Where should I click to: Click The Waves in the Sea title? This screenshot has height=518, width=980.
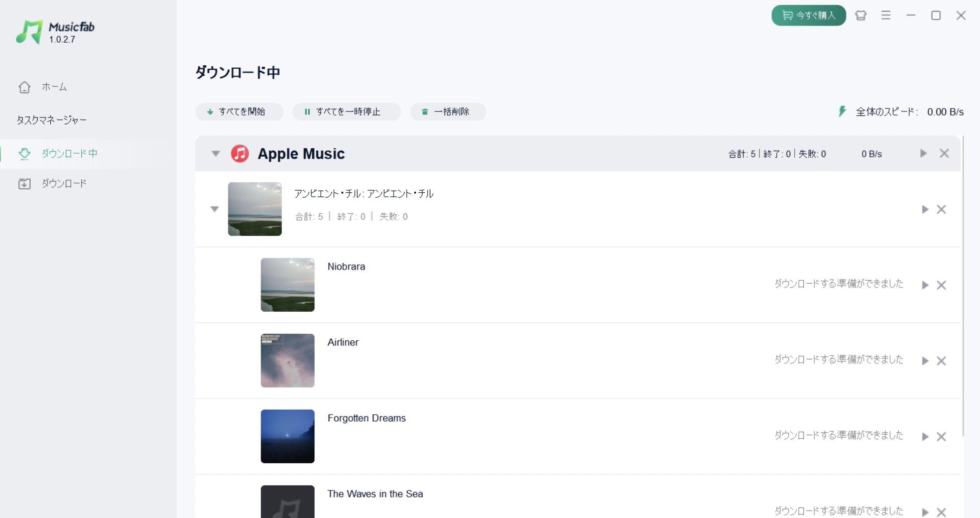coord(375,494)
